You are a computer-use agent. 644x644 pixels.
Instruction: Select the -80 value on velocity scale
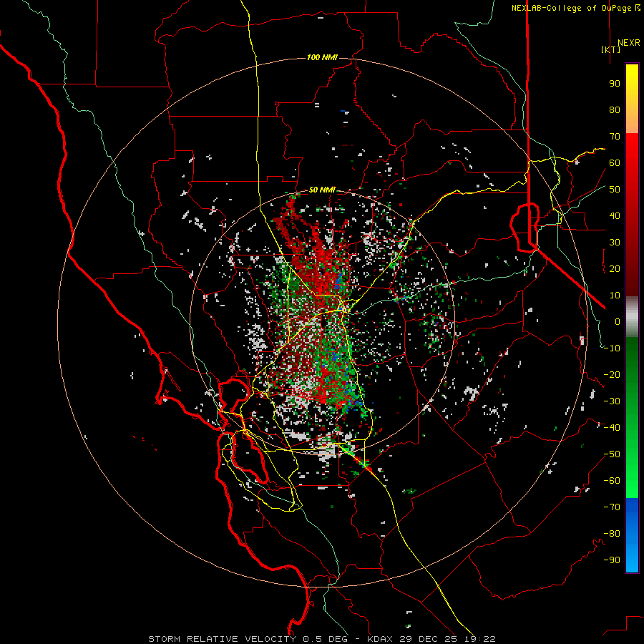(612, 534)
